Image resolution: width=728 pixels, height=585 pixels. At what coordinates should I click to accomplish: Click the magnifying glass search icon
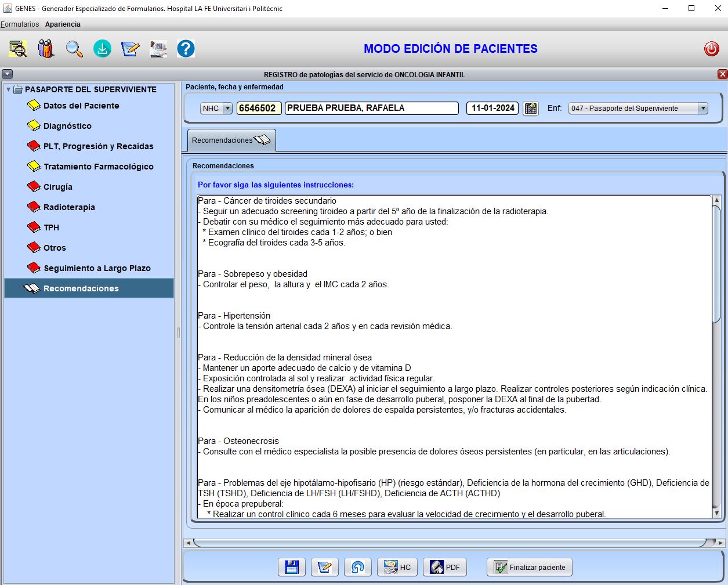point(74,49)
